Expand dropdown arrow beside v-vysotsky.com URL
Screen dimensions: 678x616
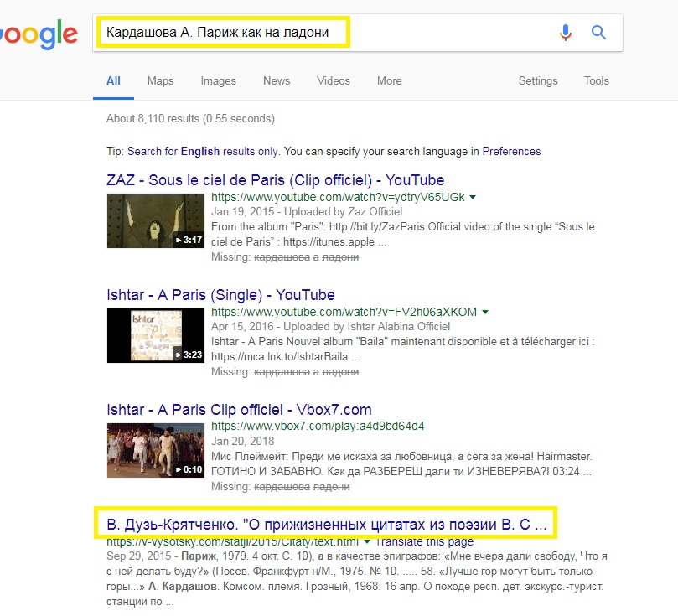pos(366,541)
